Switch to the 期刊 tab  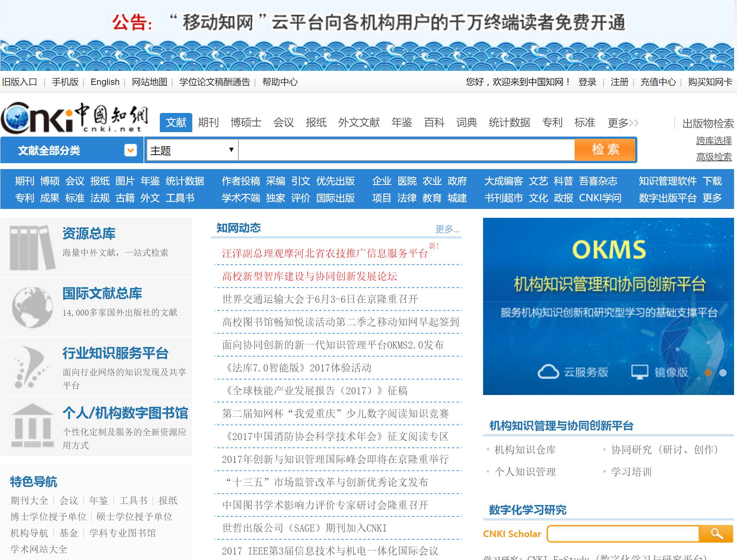209,123
